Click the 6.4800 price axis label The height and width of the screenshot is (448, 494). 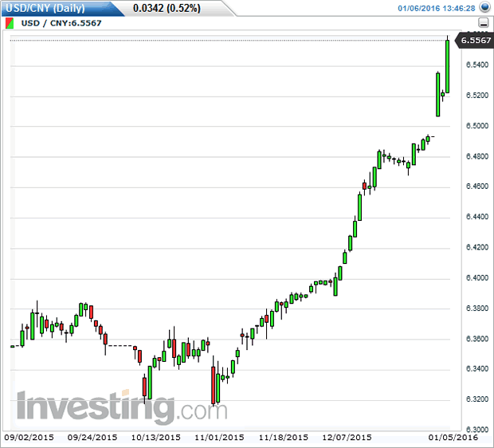(477, 156)
